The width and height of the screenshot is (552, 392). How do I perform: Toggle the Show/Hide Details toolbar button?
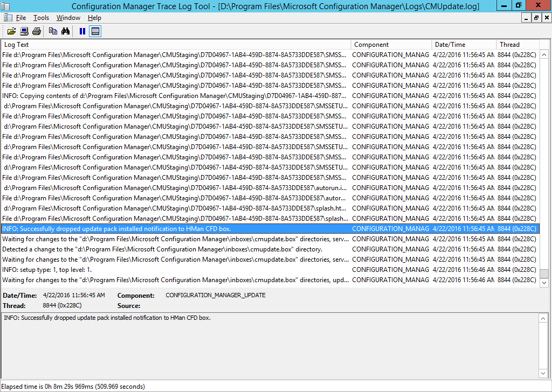(95, 31)
